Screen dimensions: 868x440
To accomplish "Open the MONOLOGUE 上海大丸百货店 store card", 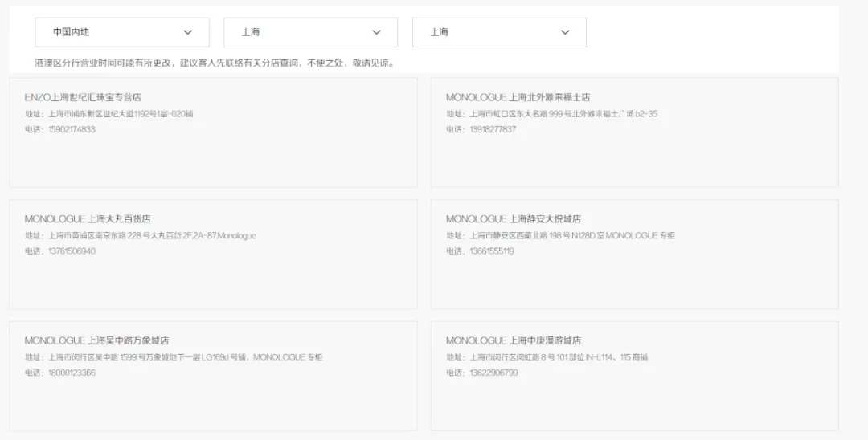I will pos(213,254).
